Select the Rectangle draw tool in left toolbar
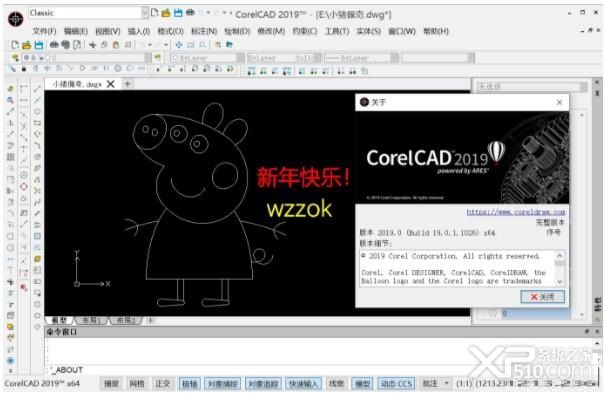The width and height of the screenshot is (606, 393). (x=37, y=123)
